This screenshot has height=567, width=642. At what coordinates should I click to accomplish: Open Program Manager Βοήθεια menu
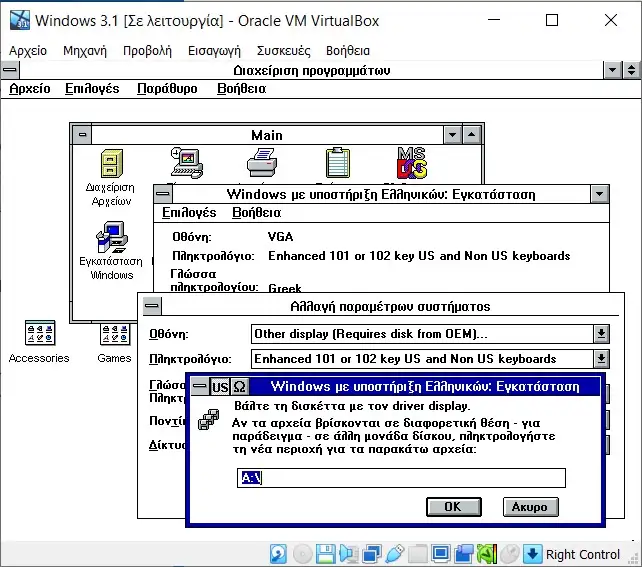[242, 88]
